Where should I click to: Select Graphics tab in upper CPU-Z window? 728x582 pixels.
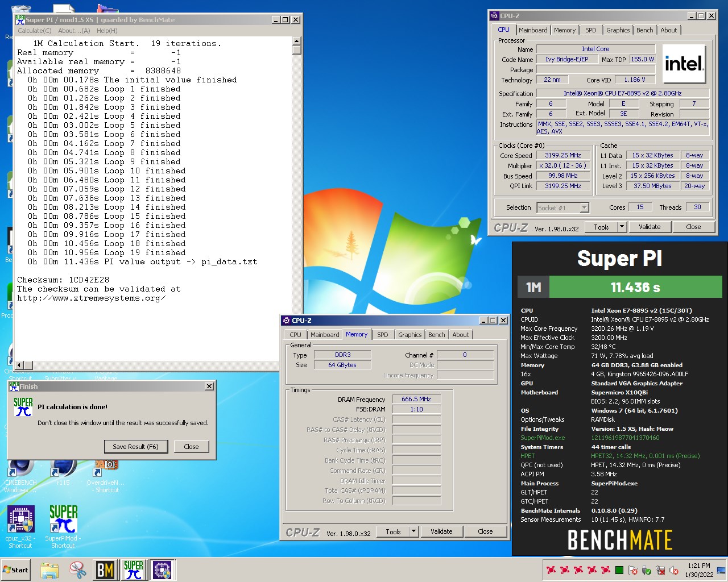pos(618,30)
